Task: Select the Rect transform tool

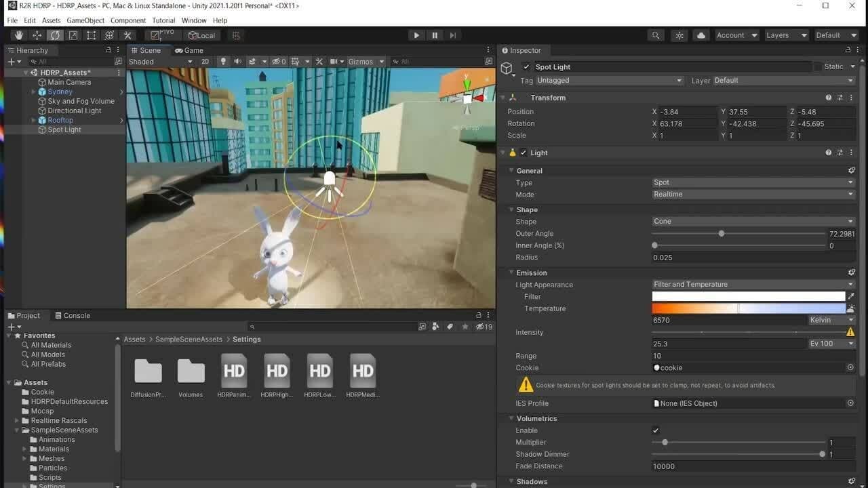Action: [x=91, y=35]
